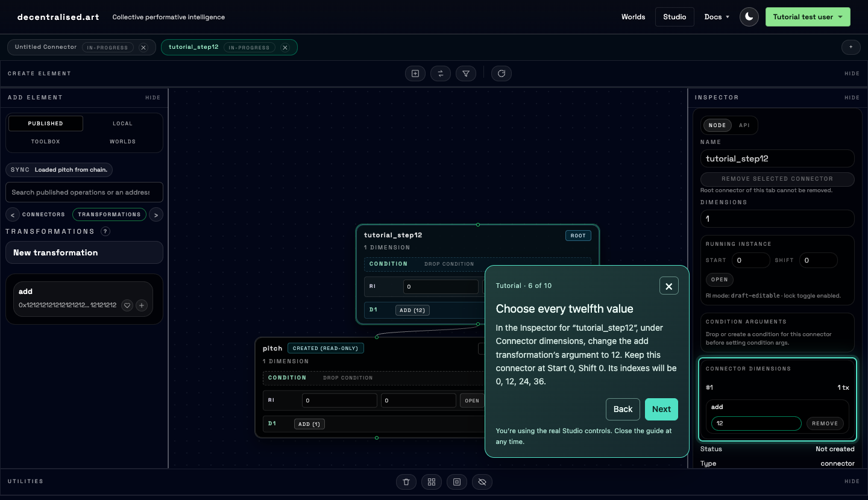Viewport: 868px width, 500px height.
Task: Toggle the OPEN lock in Inspector running instance
Action: [x=720, y=280]
